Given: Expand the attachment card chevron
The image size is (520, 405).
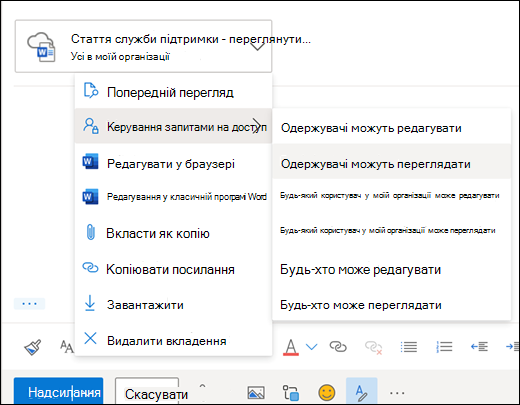Looking at the screenshot, I should click(257, 47).
